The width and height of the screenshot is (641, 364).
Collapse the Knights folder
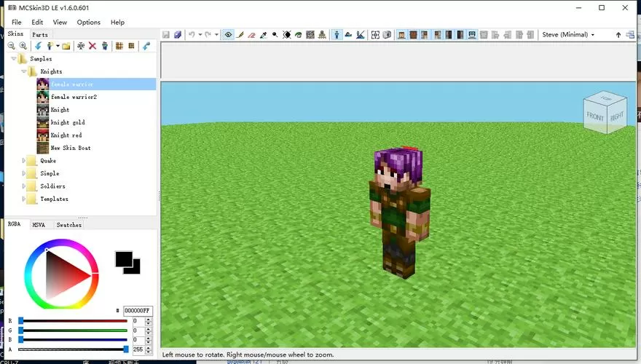[x=24, y=71]
